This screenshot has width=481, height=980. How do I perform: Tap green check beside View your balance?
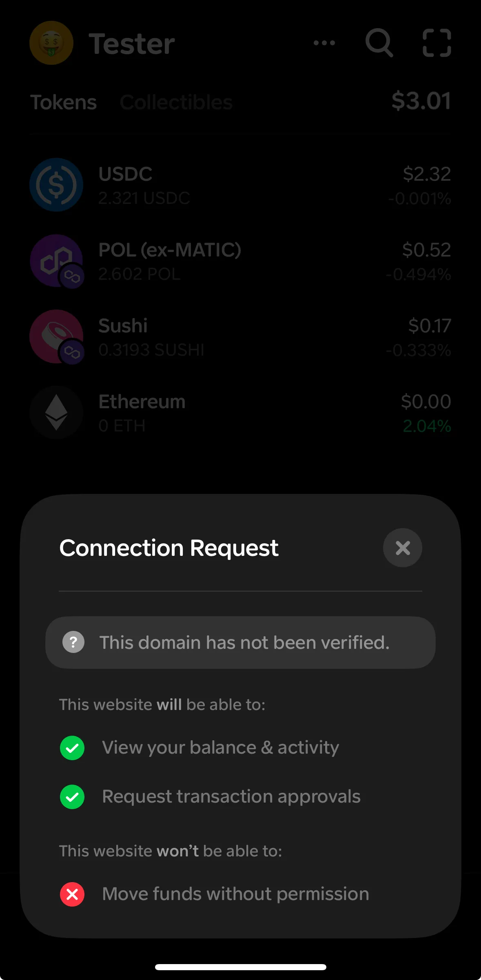72,748
